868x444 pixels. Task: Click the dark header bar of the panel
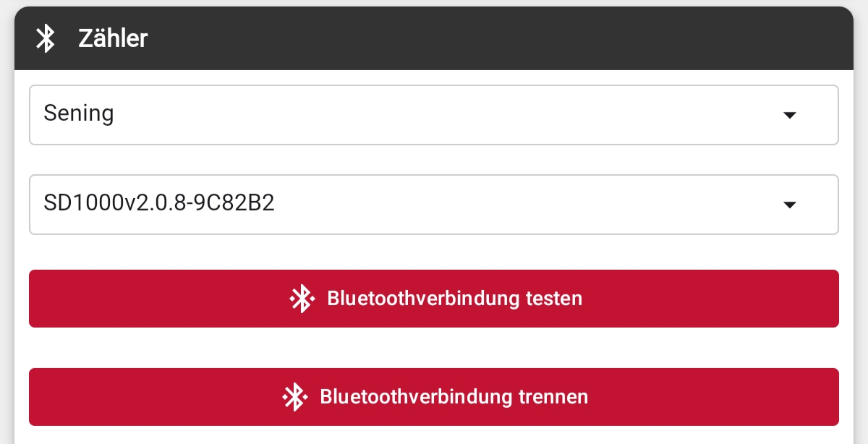point(434,38)
